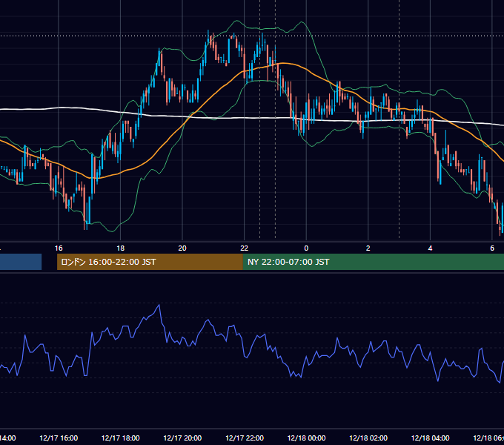This screenshot has width=504, height=445.
Task: Click the blue session bar at far left
Action: (21, 262)
